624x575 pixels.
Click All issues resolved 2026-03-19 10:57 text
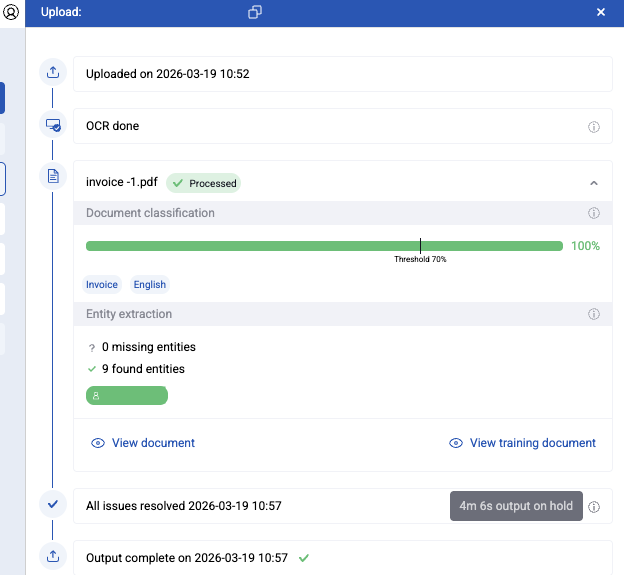point(184,506)
